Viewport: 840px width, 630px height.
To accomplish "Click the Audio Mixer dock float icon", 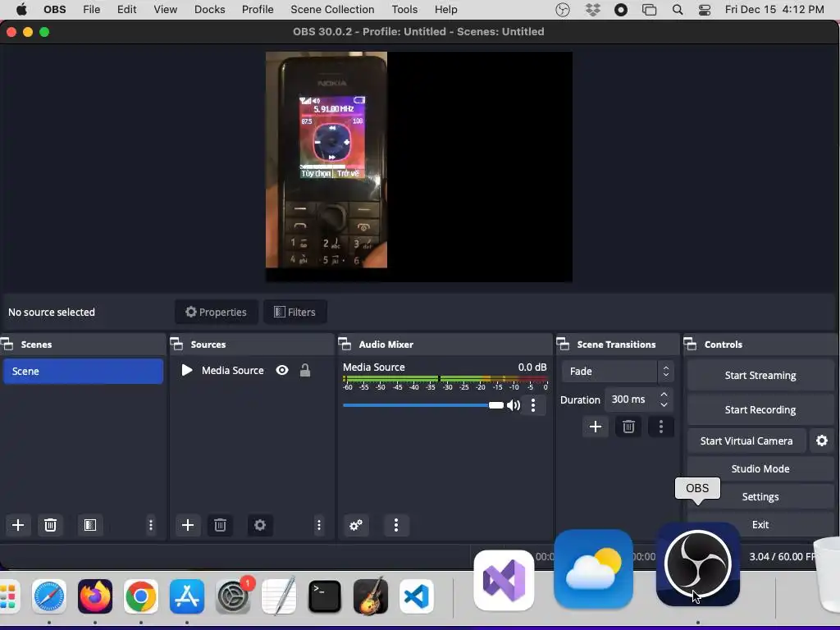I will [x=345, y=344].
